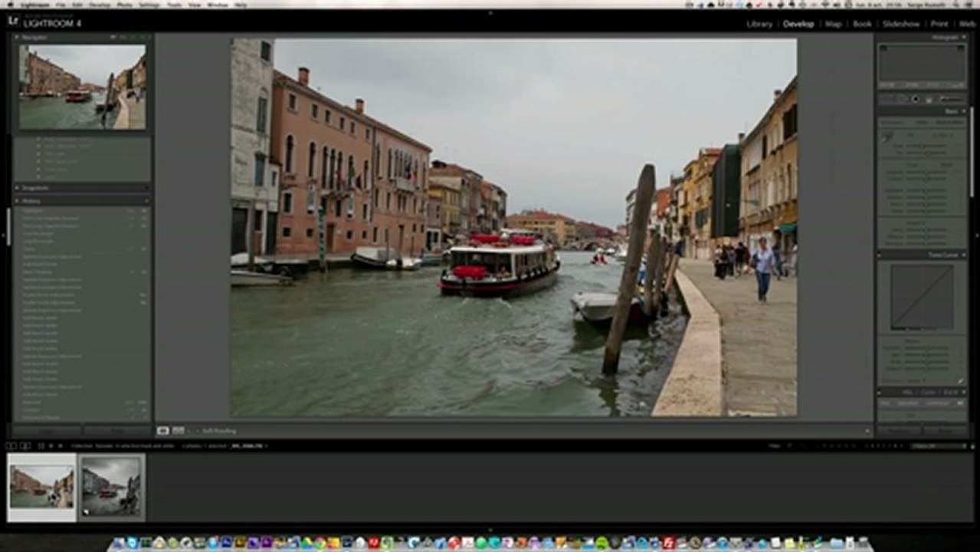Click the point curve edit icon

(x=960, y=381)
